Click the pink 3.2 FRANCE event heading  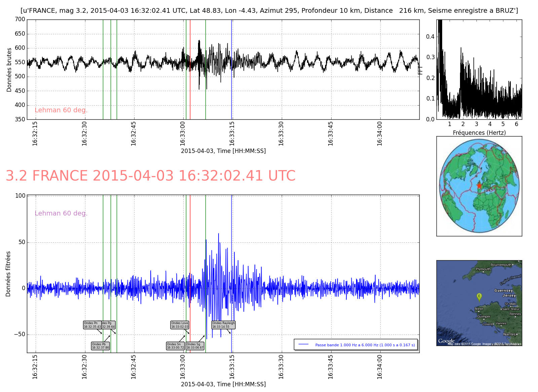coord(150,176)
